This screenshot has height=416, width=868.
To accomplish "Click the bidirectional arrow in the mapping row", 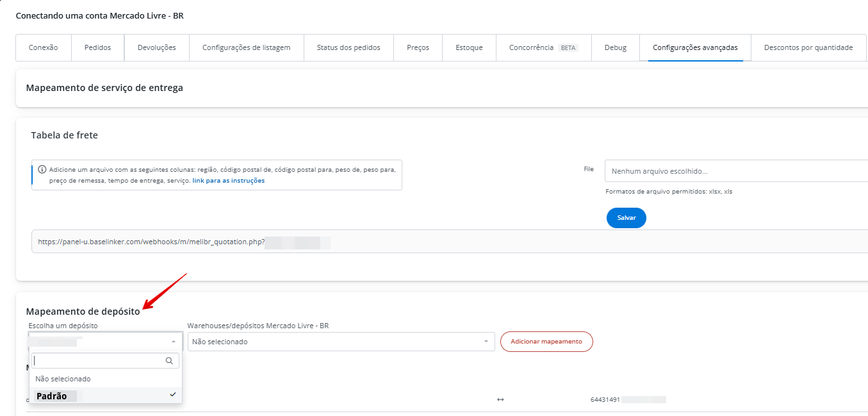I will point(500,400).
